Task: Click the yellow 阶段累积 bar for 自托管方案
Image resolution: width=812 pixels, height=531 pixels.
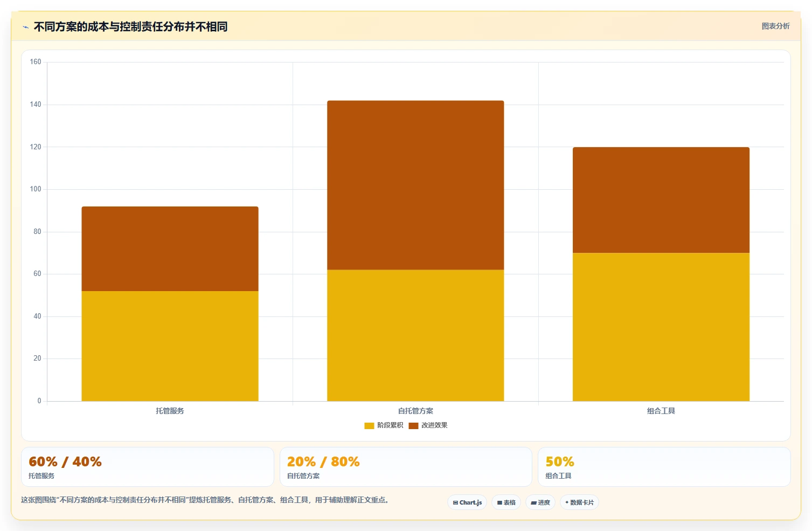Action: (415, 335)
